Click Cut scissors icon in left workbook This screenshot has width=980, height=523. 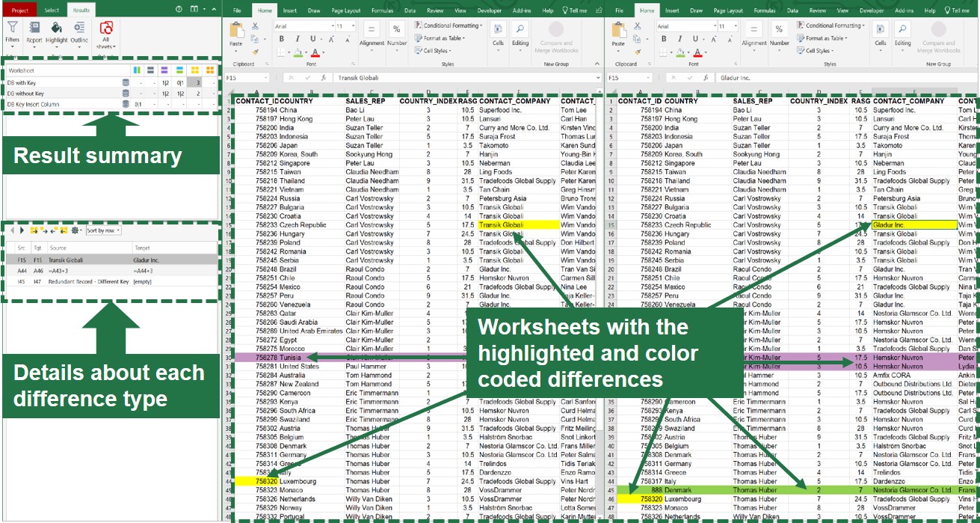[255, 26]
